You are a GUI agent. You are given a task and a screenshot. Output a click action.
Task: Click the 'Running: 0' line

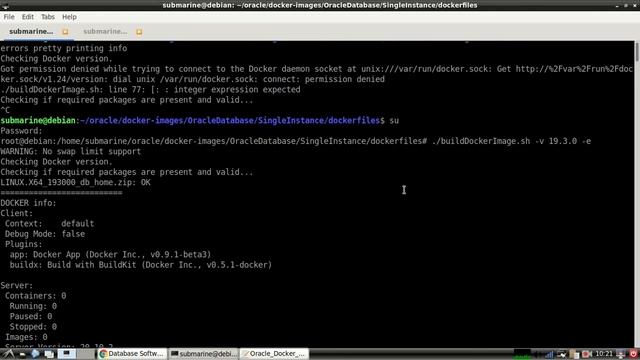click(33, 306)
